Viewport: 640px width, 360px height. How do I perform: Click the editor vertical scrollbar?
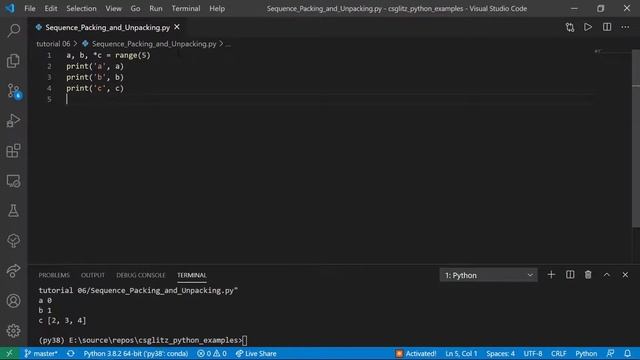coord(636,139)
